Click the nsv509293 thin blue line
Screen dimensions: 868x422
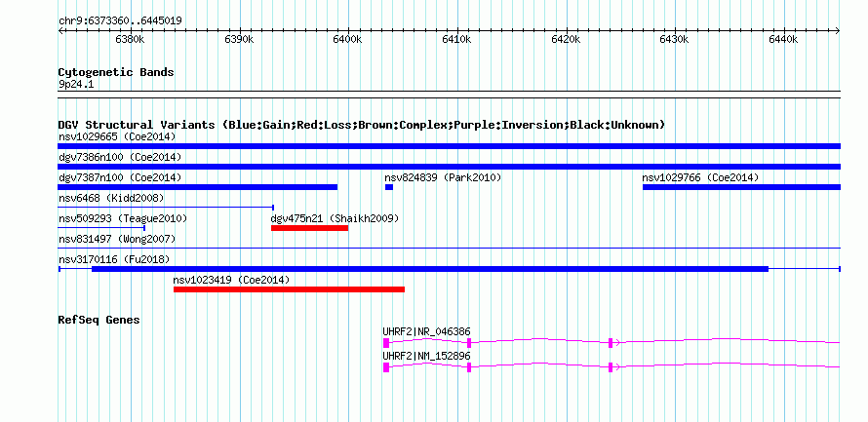click(101, 228)
